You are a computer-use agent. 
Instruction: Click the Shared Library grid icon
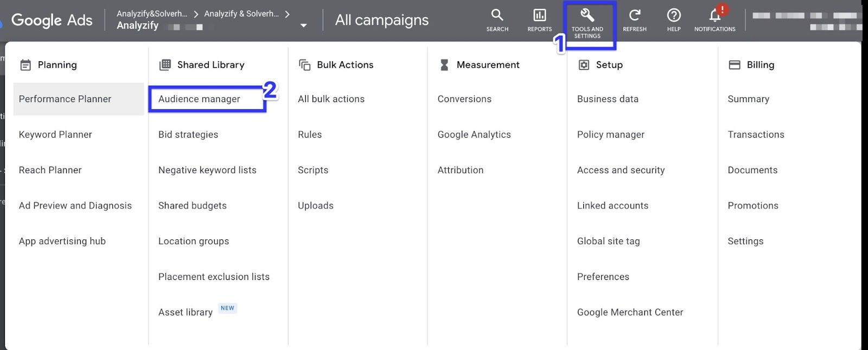pyautogui.click(x=165, y=65)
